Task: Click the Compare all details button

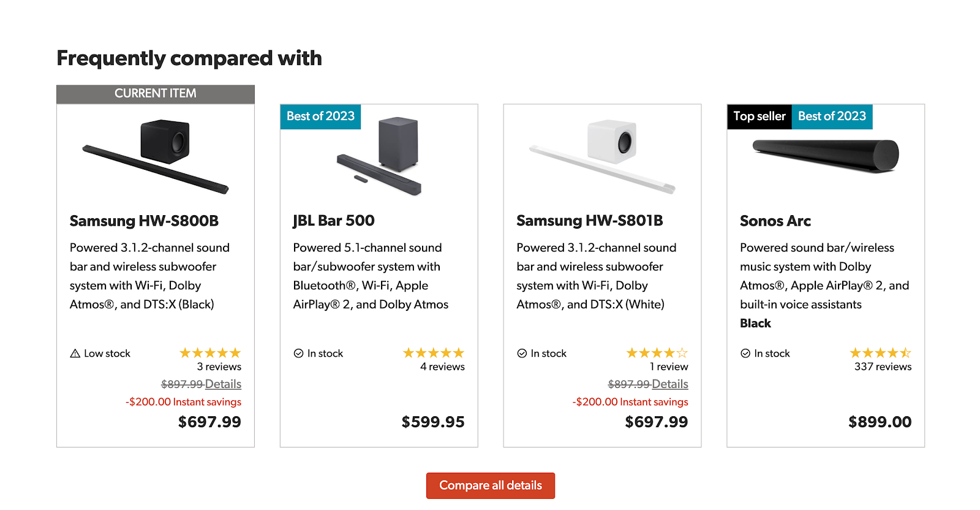Action: 491,485
